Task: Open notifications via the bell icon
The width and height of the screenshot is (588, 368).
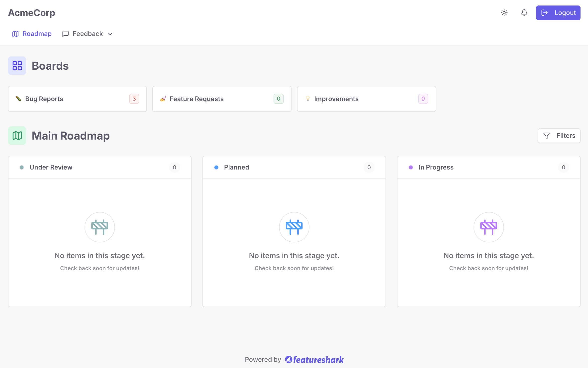Action: pos(524,13)
